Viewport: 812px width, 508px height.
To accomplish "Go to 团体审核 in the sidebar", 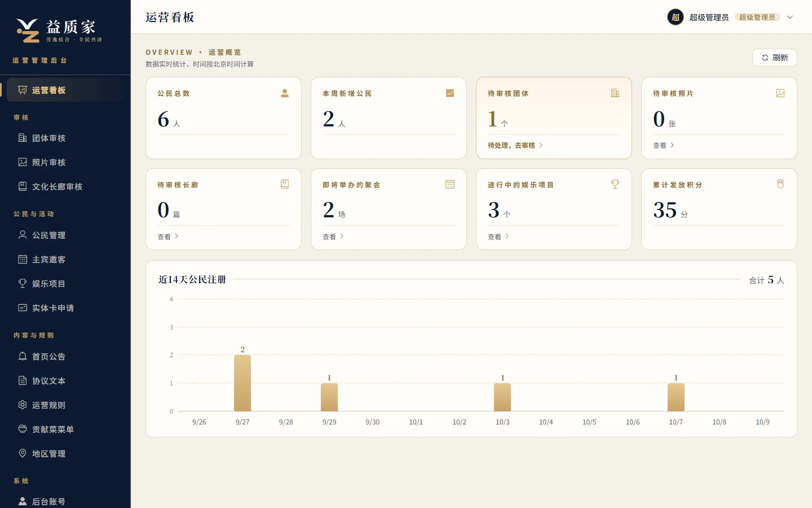I will (x=65, y=138).
